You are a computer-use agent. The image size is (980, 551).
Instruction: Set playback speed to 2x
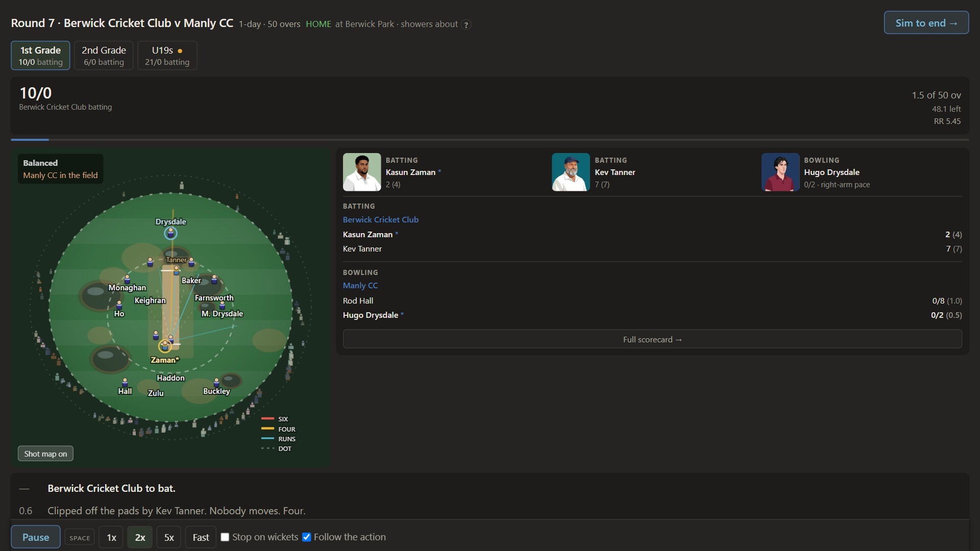tap(140, 537)
